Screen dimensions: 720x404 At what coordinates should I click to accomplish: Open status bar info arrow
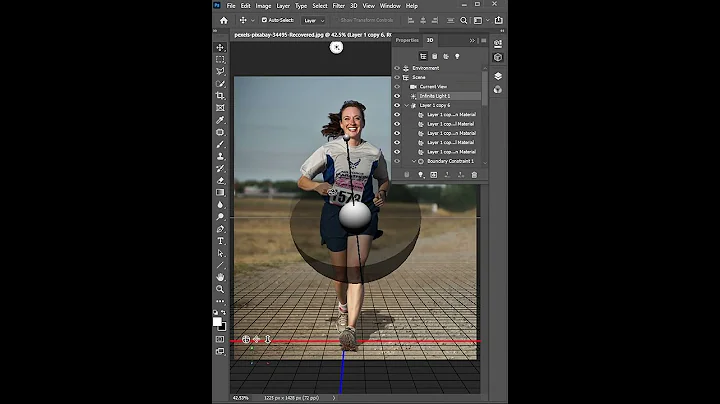coord(334,398)
